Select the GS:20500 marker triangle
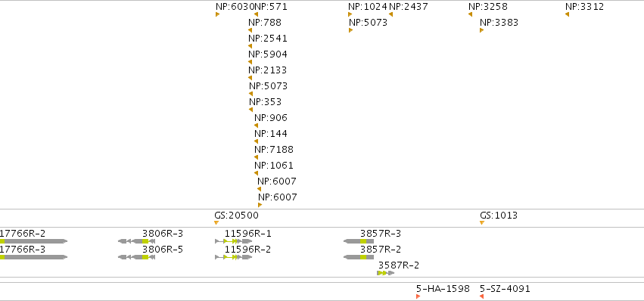Image resolution: width=644 pixels, height=301 pixels. click(x=216, y=222)
